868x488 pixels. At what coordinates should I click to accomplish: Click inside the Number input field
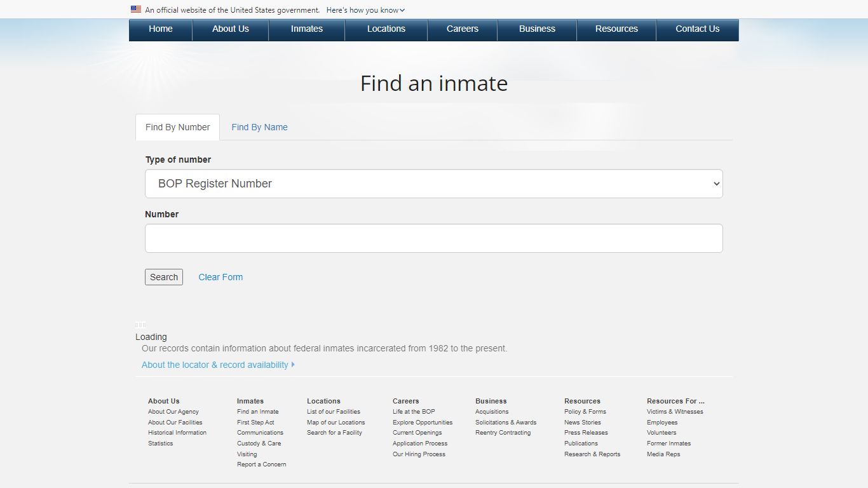tap(434, 238)
